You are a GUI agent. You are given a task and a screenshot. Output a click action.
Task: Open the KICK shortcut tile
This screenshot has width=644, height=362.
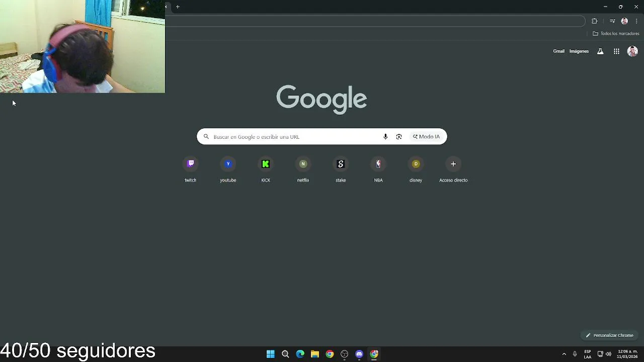pos(266,170)
